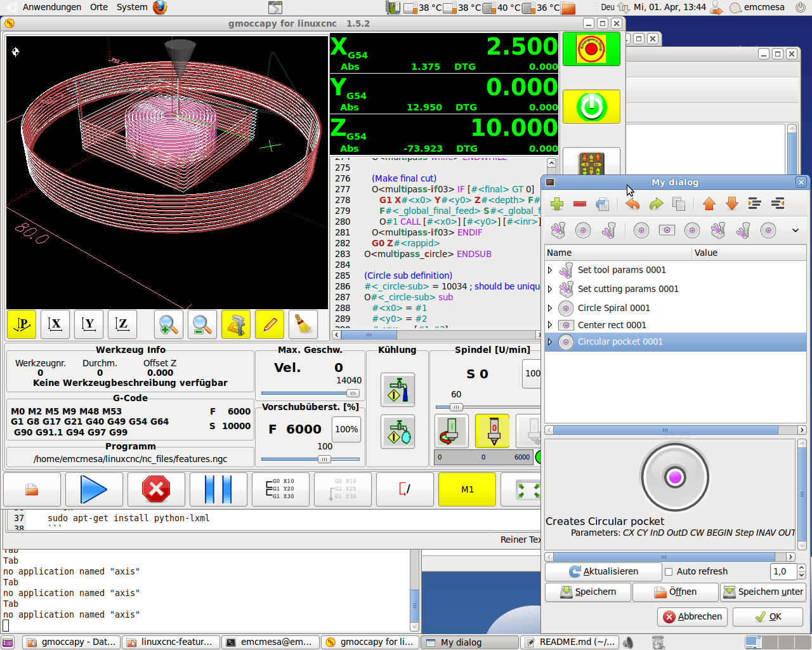Open the feature toolbar overflow chevron
Image resolution: width=812 pixels, height=650 pixels.
pyautogui.click(x=796, y=230)
